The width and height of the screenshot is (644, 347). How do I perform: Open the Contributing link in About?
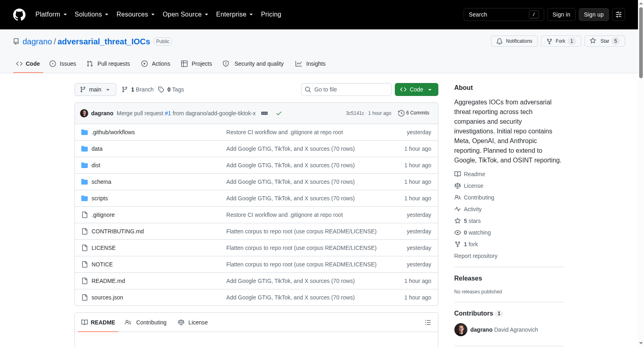click(474, 197)
